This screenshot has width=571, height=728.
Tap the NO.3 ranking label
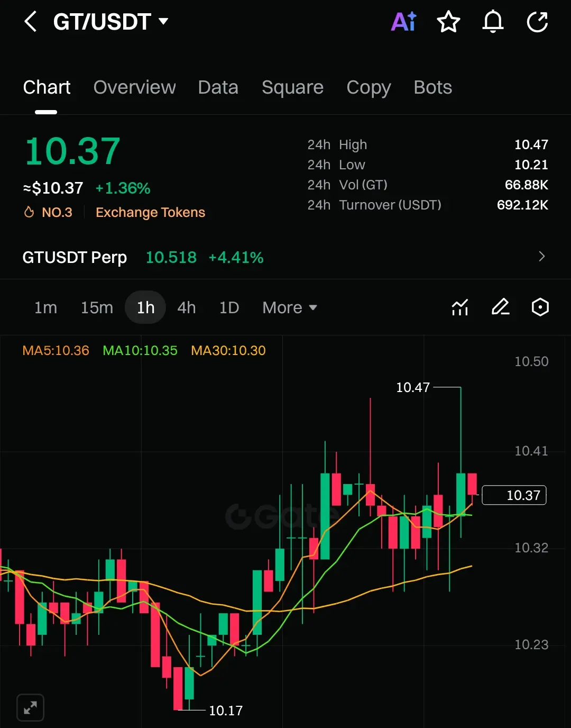[x=57, y=212]
